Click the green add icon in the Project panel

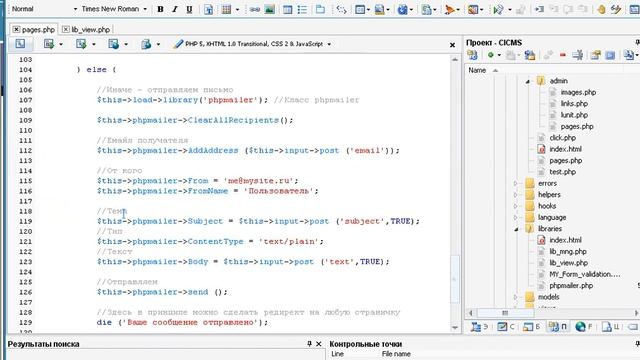click(490, 55)
